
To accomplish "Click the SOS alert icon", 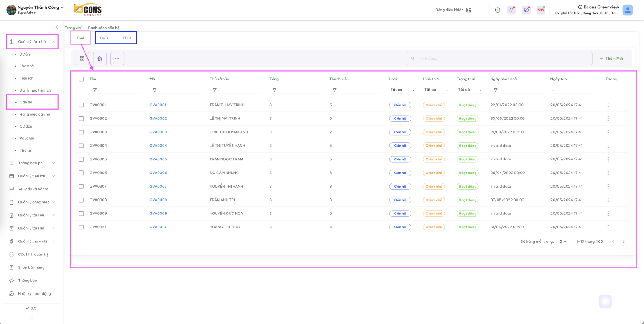I will click(x=541, y=10).
